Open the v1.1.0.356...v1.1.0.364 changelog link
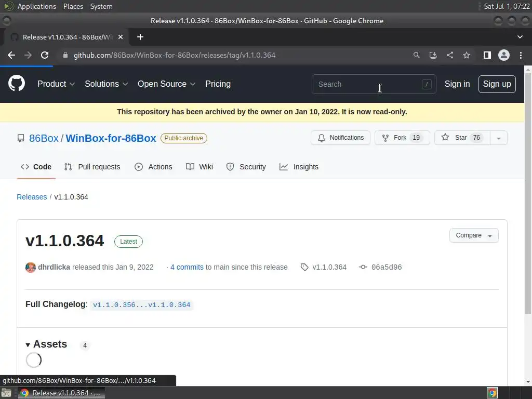Viewport: 532px width, 399px height. [141, 304]
